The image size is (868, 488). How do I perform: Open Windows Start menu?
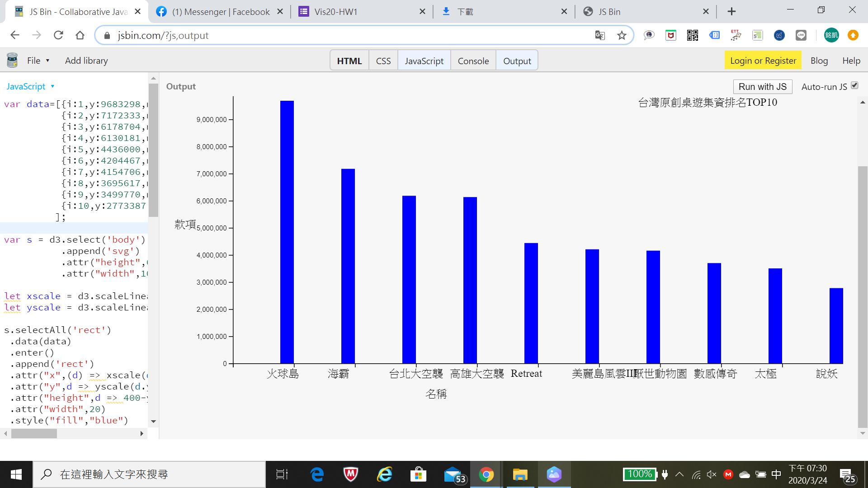point(16,474)
